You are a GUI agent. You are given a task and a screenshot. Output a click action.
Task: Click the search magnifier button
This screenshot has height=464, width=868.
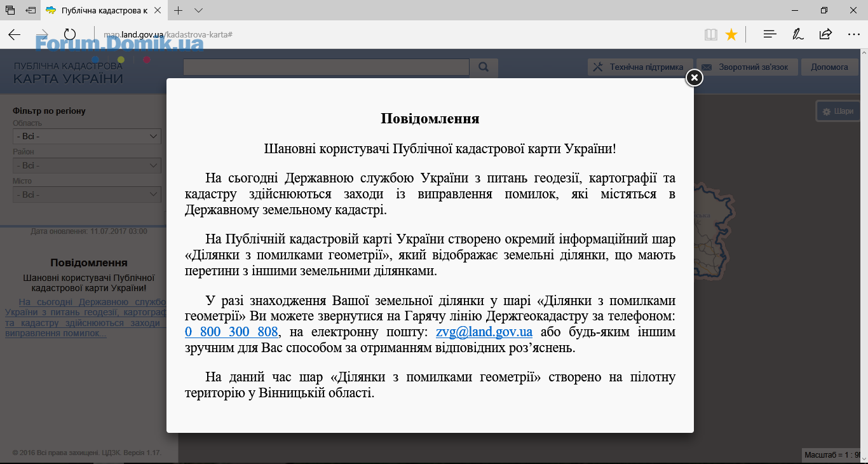(x=484, y=67)
